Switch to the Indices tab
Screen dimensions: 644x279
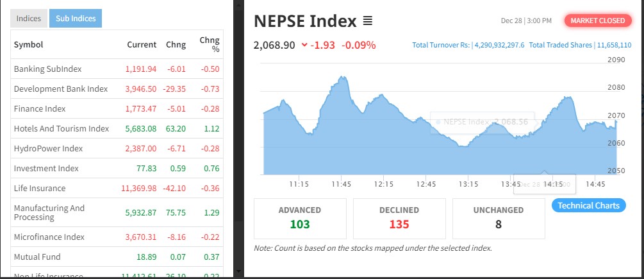tap(29, 19)
